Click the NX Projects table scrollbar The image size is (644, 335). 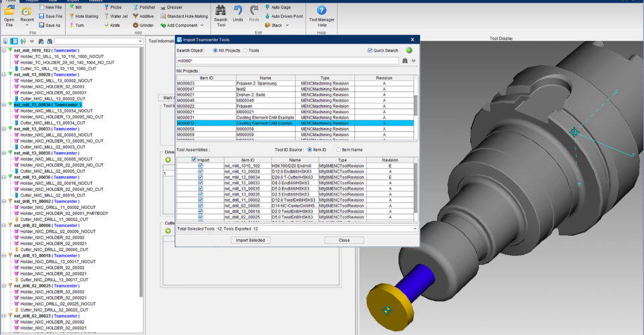pos(416,107)
